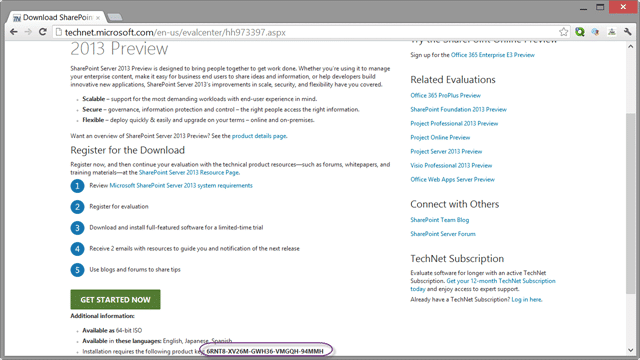Screen dimensions: 640x360
Task: Open SharePoint Server 2013 system requirements link
Action: click(181, 186)
